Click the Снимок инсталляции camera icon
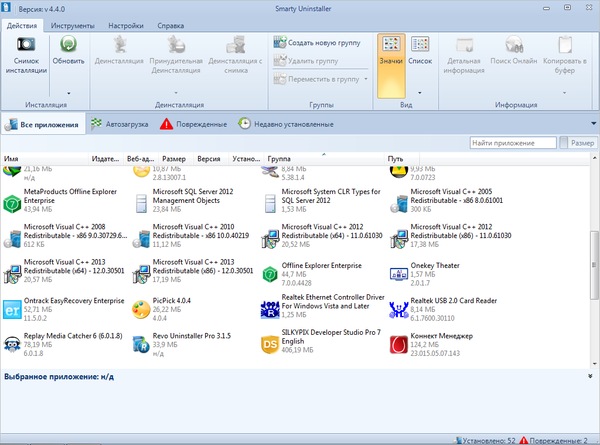 pos(26,45)
